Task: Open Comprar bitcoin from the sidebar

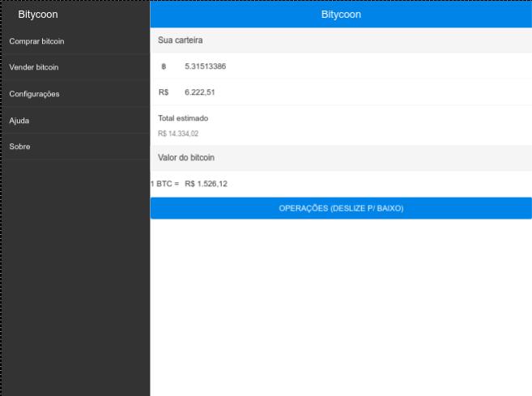Action: [36, 41]
